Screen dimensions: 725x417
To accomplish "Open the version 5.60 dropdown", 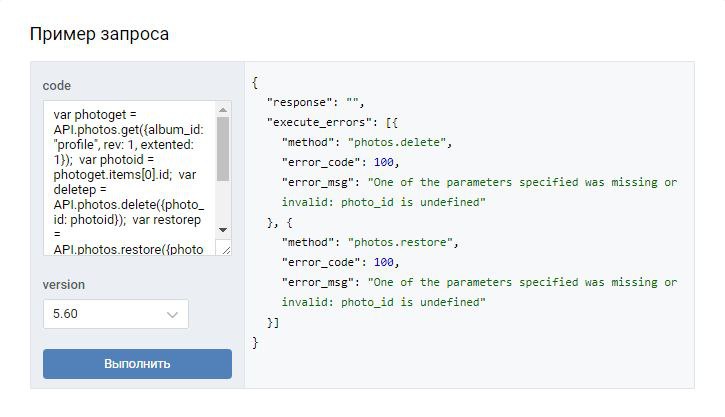I will 115,314.
